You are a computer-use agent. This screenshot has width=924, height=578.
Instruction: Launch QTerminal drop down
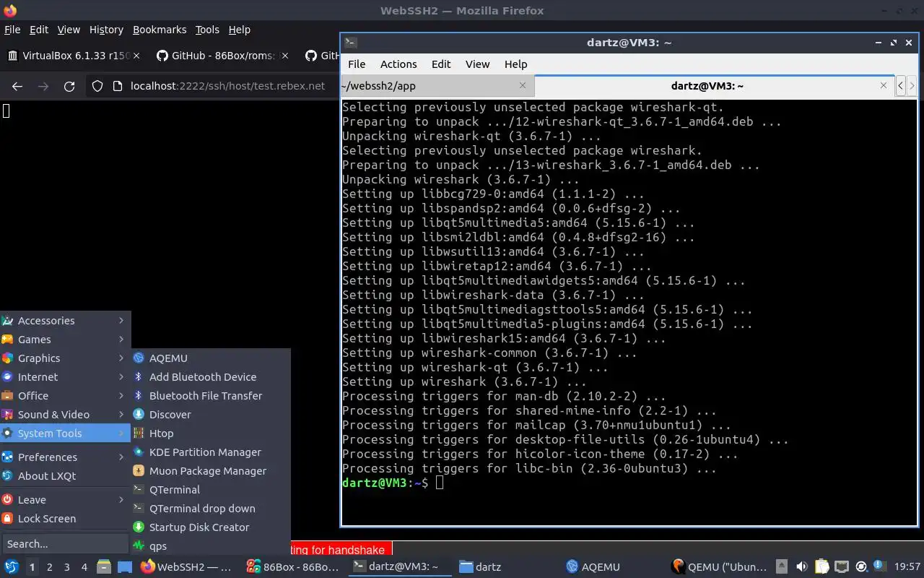coord(211,509)
